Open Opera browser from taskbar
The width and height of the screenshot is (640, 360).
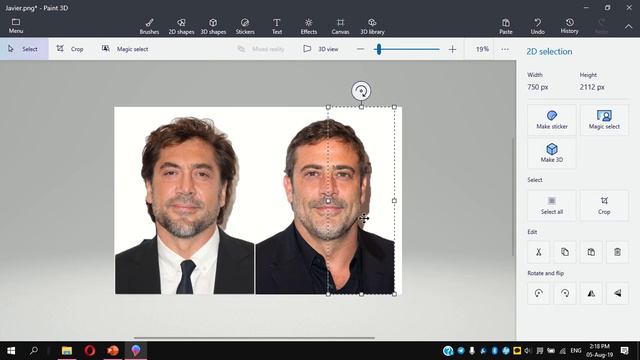click(90, 351)
